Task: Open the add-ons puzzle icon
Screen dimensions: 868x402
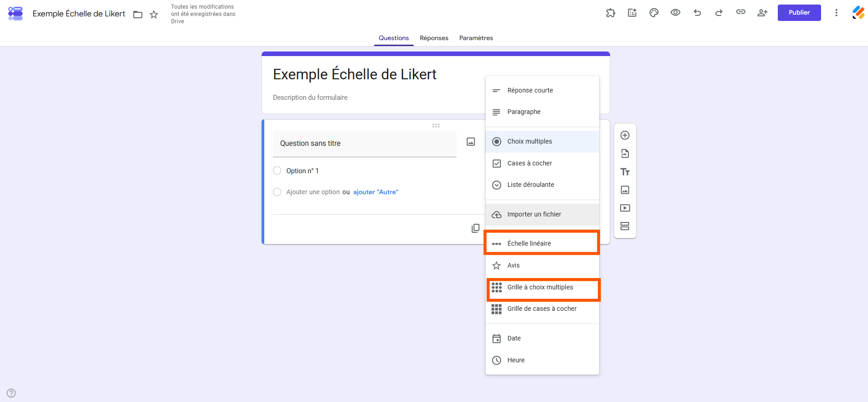Action: pyautogui.click(x=611, y=13)
